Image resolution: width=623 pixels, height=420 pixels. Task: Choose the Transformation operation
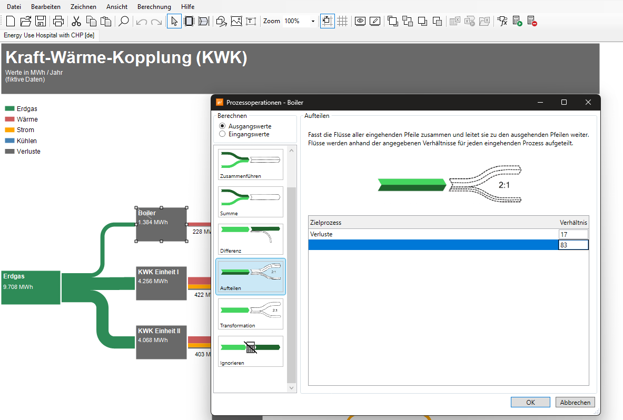pos(250,314)
